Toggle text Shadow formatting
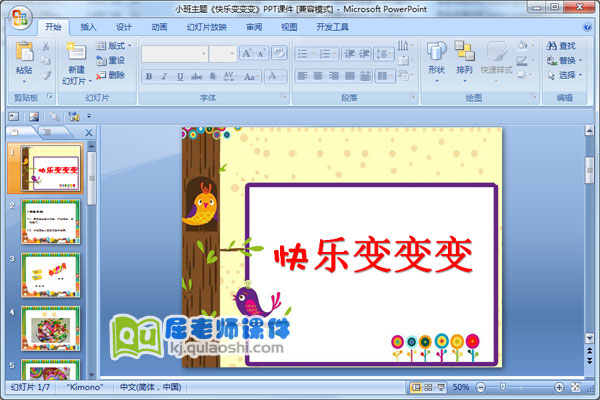 [x=213, y=77]
